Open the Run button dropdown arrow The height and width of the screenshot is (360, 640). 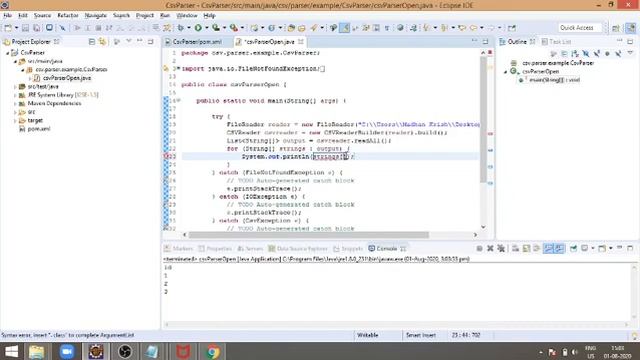click(207, 28)
